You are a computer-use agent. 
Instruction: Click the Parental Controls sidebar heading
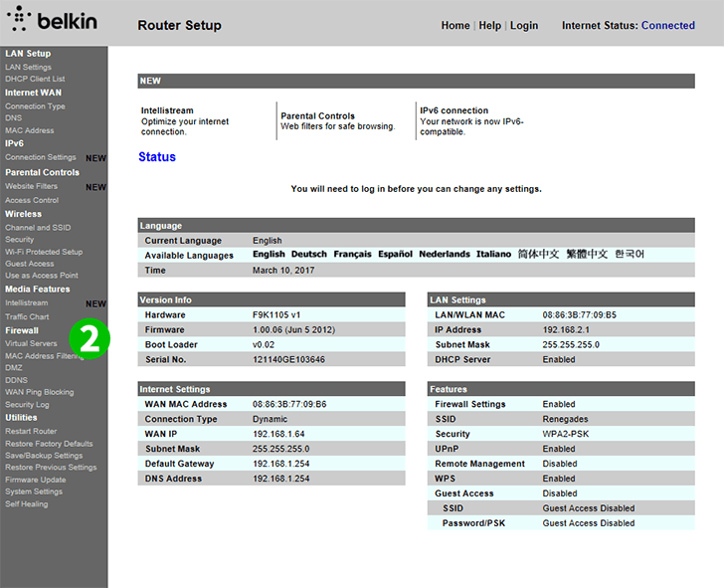(42, 172)
